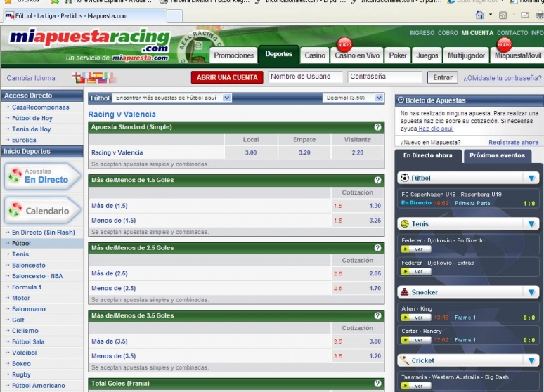Collapse the Fútbol live section arrow

(x=531, y=178)
